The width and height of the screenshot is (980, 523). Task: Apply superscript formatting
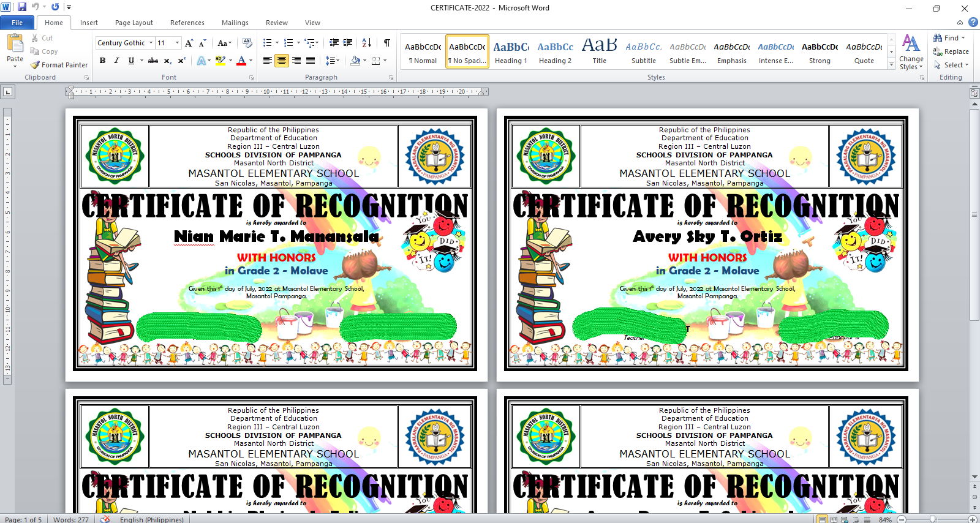[x=182, y=61]
